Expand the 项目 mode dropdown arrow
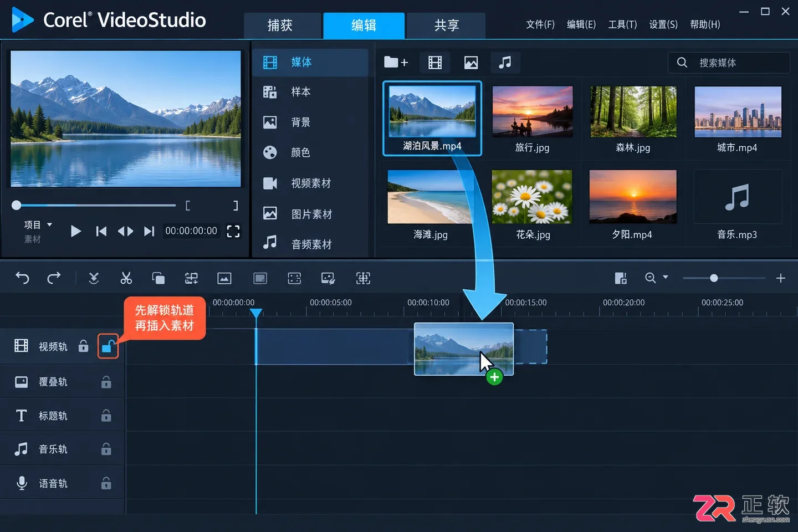 pyautogui.click(x=49, y=224)
